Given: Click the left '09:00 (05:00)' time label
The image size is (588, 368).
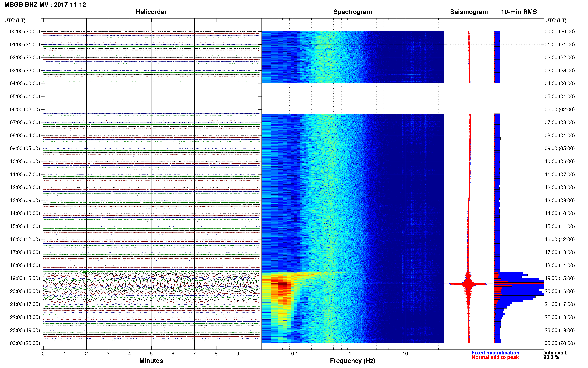Looking at the screenshot, I should point(25,148).
